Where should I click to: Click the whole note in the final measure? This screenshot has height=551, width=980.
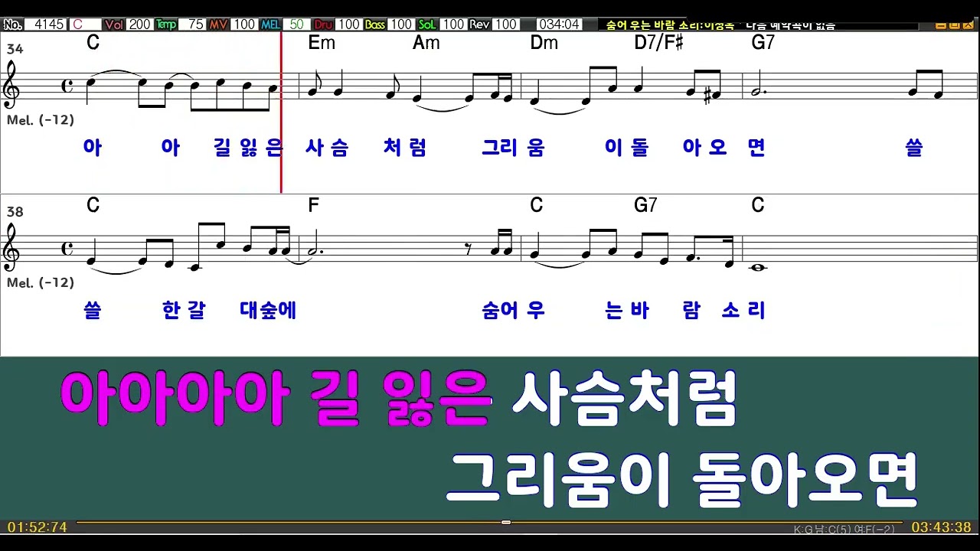758,267
